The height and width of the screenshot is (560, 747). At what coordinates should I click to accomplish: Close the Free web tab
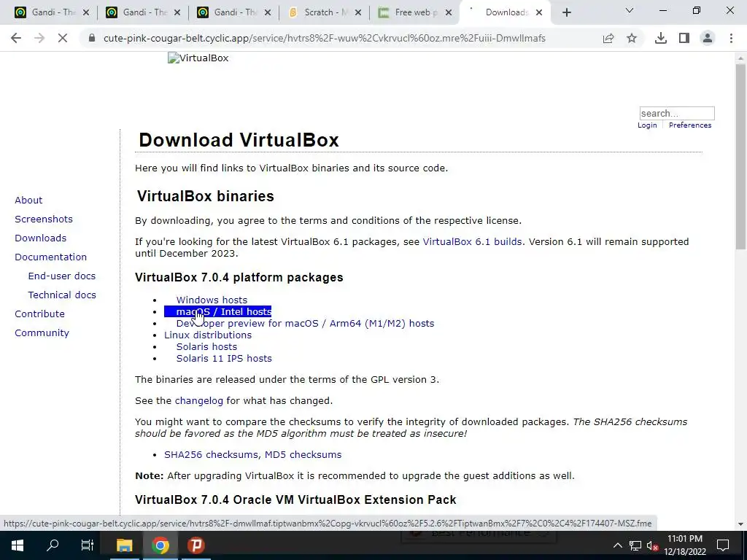[449, 13]
